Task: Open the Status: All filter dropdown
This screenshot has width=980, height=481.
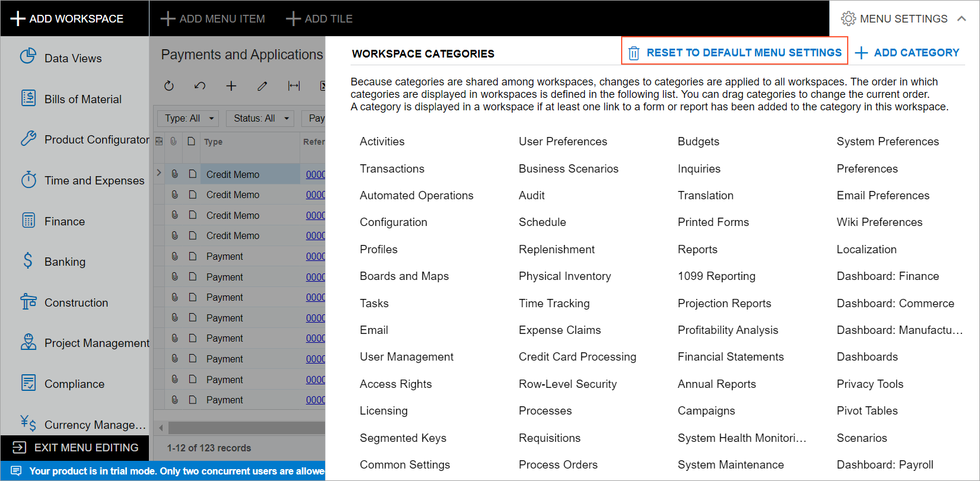Action: (x=260, y=119)
